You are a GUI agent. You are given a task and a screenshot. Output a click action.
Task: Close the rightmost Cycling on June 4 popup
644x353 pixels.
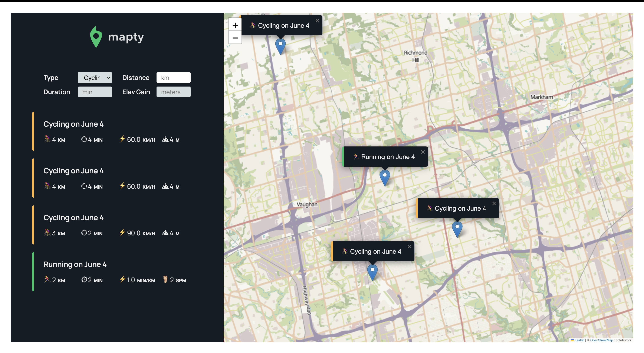[494, 203]
